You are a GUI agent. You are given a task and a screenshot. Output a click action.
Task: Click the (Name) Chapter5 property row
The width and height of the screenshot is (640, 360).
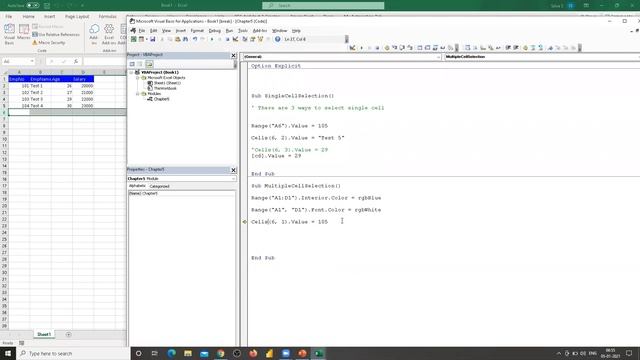point(182,193)
